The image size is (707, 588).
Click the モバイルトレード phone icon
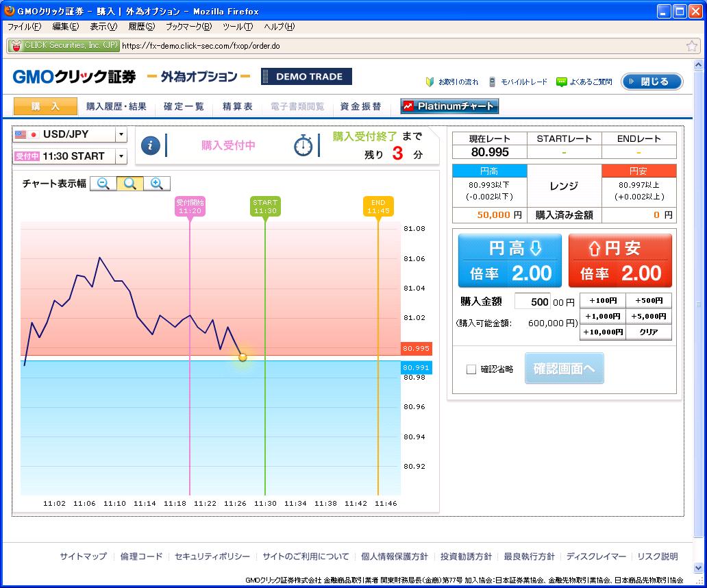(493, 82)
